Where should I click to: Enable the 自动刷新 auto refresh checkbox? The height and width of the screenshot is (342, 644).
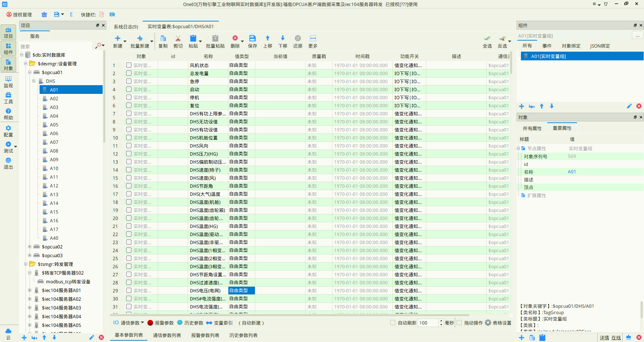(x=393, y=323)
